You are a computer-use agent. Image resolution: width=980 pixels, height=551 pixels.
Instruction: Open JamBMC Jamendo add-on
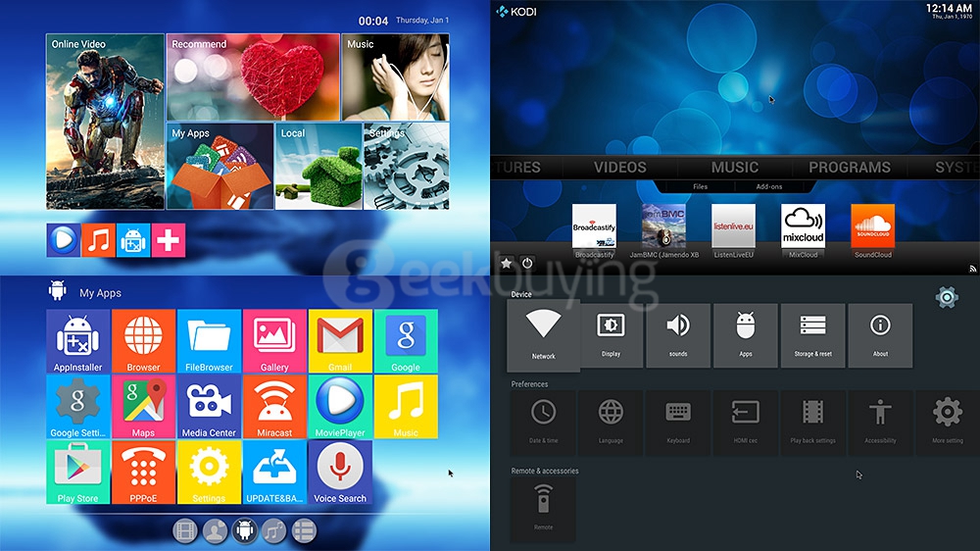(x=663, y=231)
